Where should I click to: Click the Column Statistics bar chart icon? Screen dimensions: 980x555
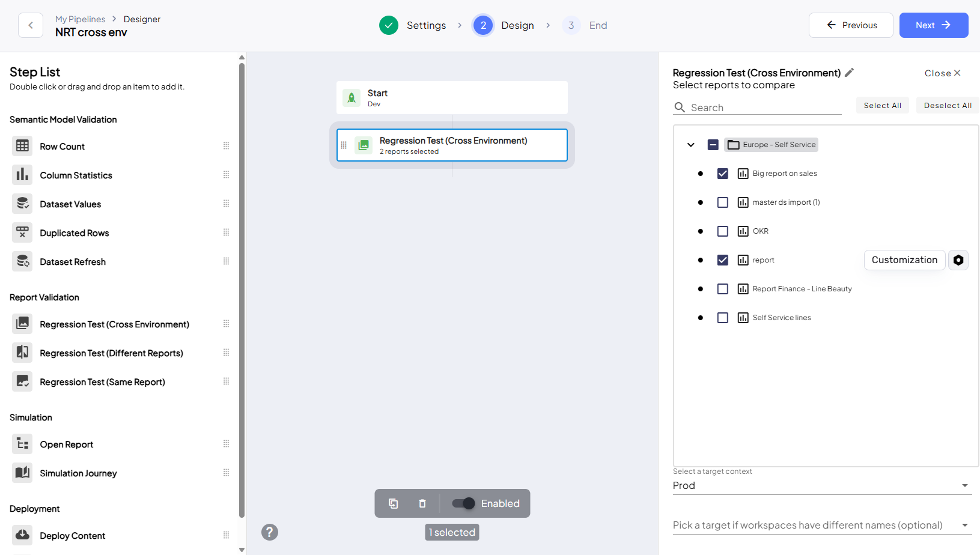point(22,175)
